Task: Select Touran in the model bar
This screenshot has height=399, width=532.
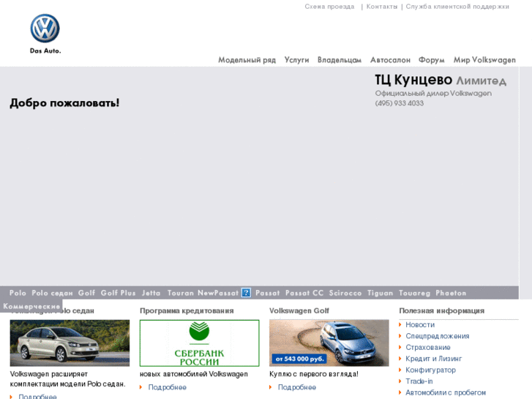Action: 180,293
